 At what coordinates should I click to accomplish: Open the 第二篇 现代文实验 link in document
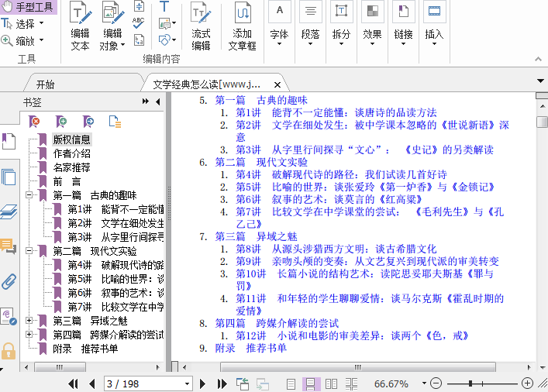(261, 162)
